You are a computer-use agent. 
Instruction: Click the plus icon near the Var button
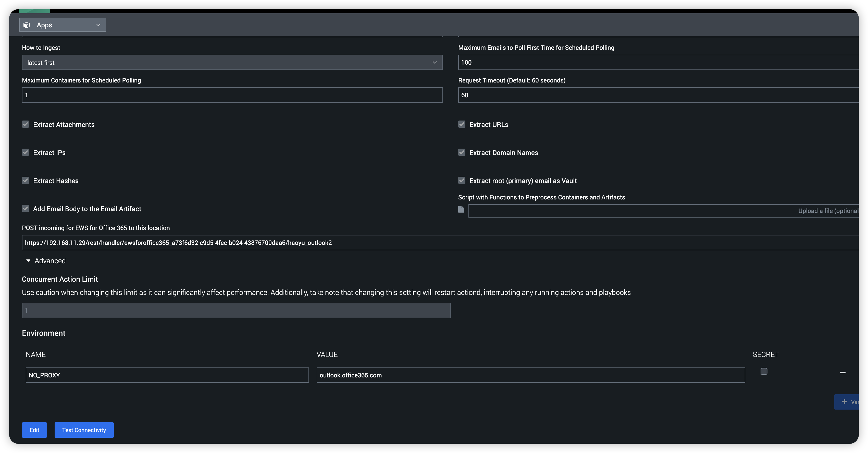845,401
